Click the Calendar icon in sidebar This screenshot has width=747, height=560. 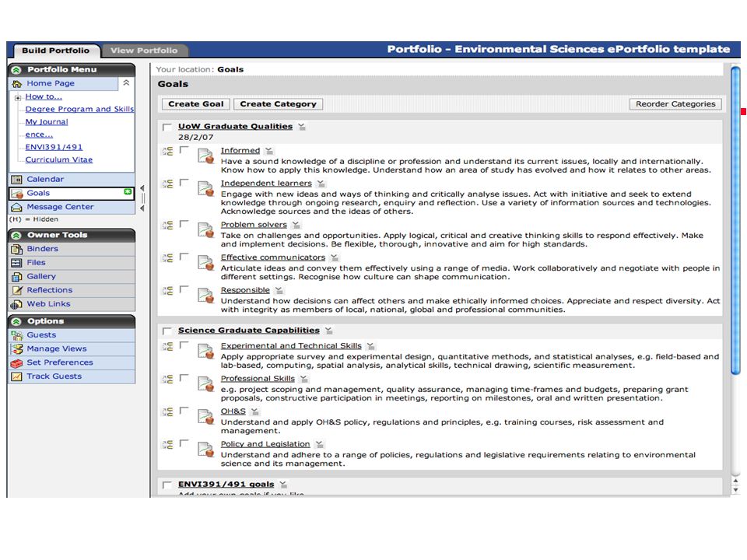16,180
